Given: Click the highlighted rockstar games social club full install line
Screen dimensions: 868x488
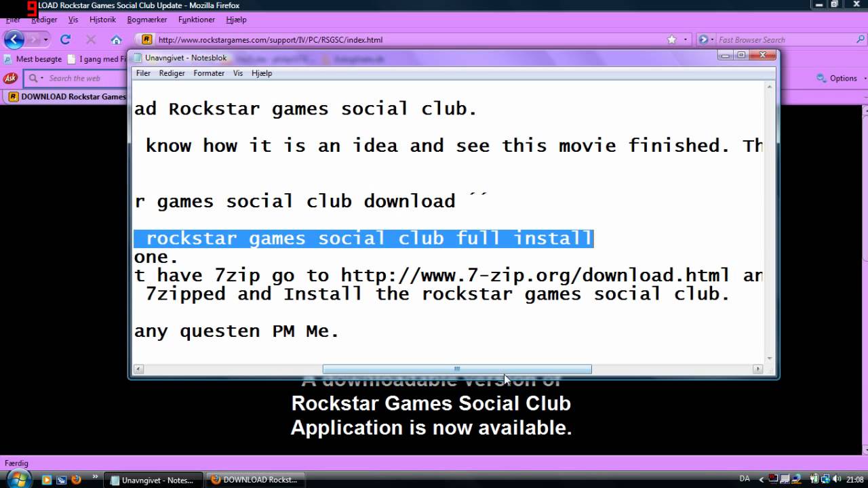Looking at the screenshot, I should [x=363, y=239].
